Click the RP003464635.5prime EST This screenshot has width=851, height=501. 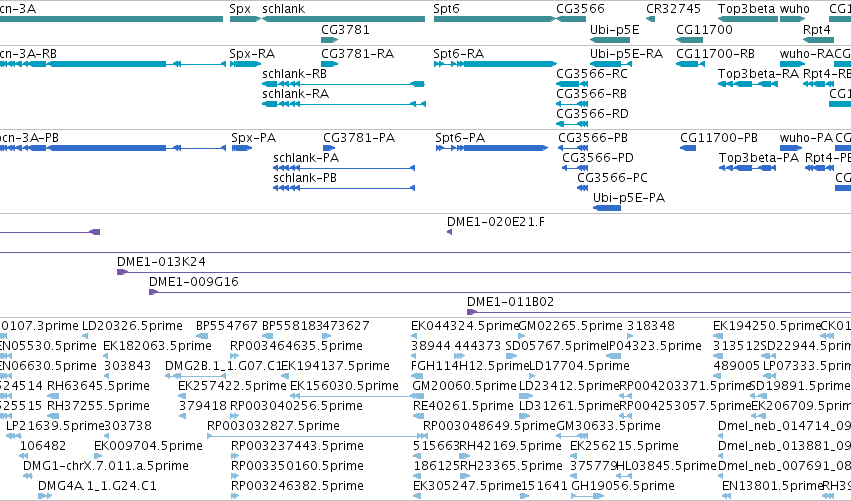point(234,357)
